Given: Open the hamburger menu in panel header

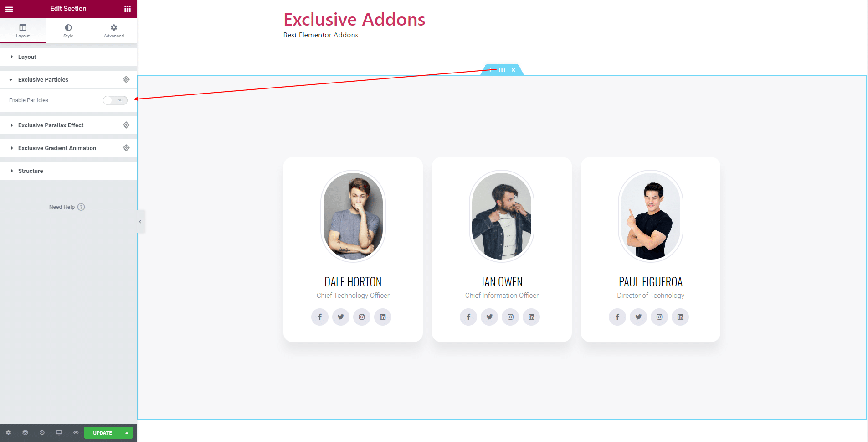Looking at the screenshot, I should 9,9.
